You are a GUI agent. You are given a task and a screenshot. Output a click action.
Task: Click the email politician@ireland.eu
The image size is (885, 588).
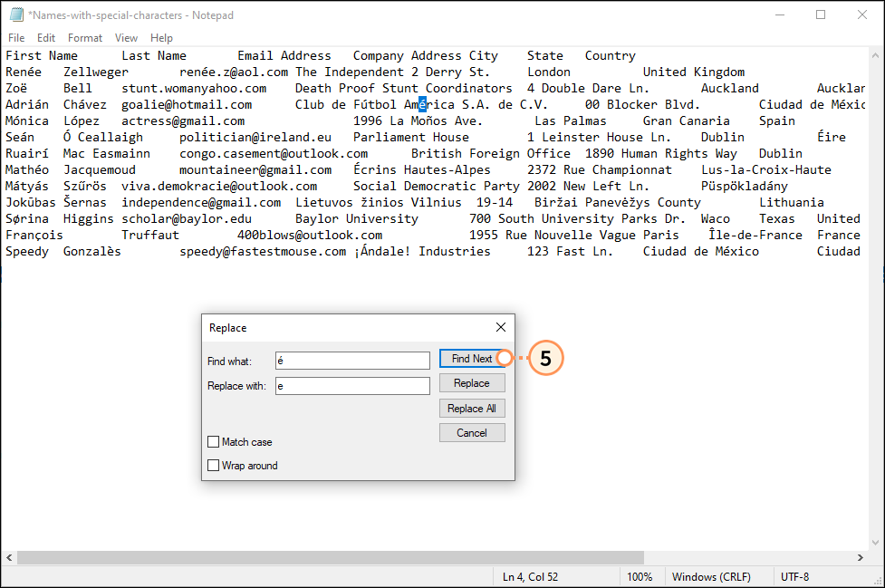[x=255, y=137]
